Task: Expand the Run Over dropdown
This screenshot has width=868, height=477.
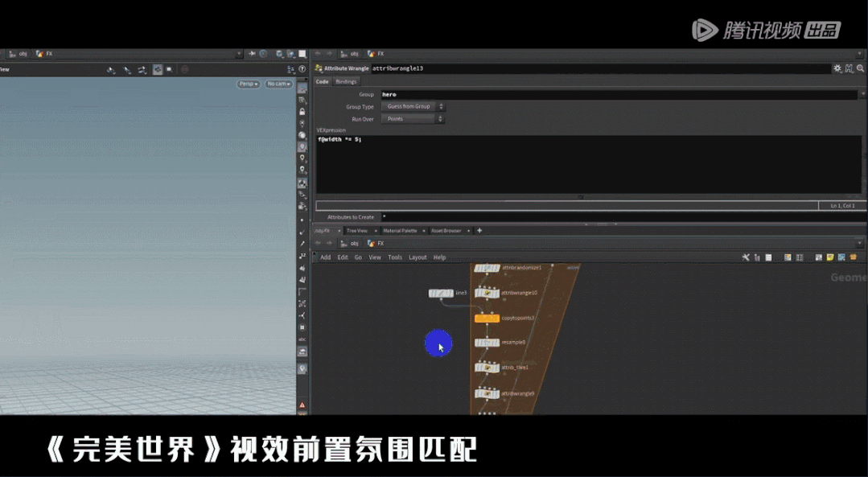Action: point(413,119)
